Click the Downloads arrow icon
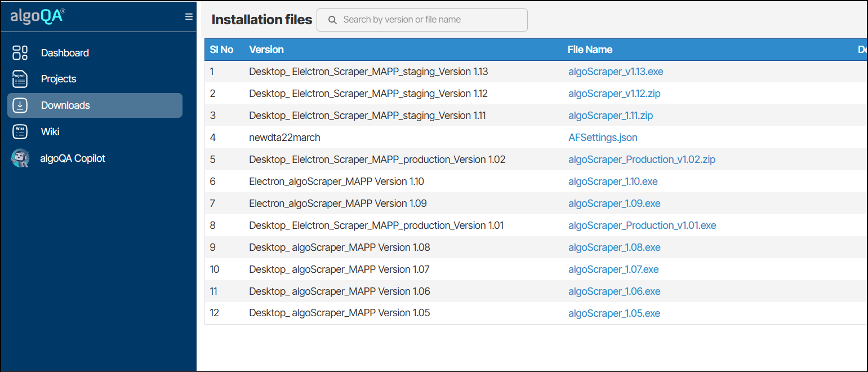Viewport: 868px width, 372px height. tap(20, 105)
